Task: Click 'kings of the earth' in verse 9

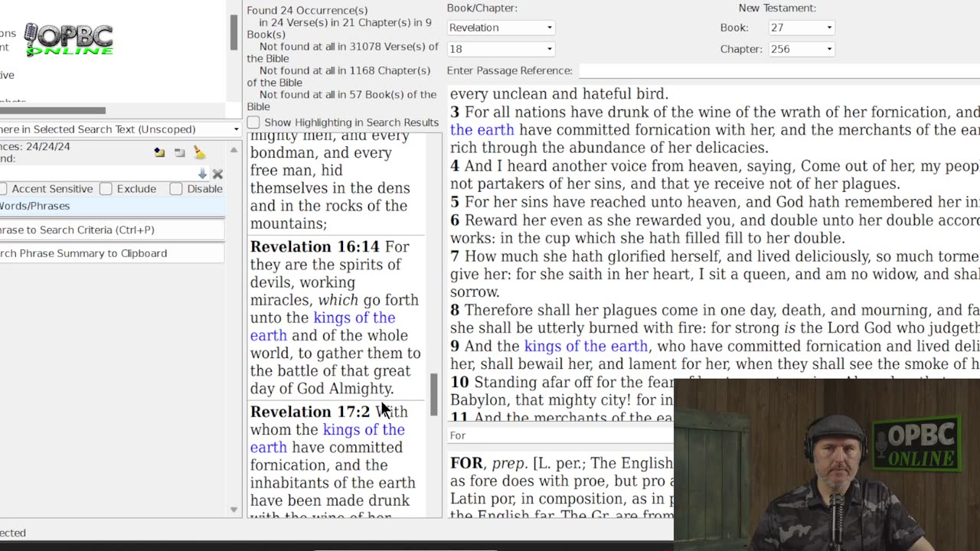Action: click(x=586, y=346)
